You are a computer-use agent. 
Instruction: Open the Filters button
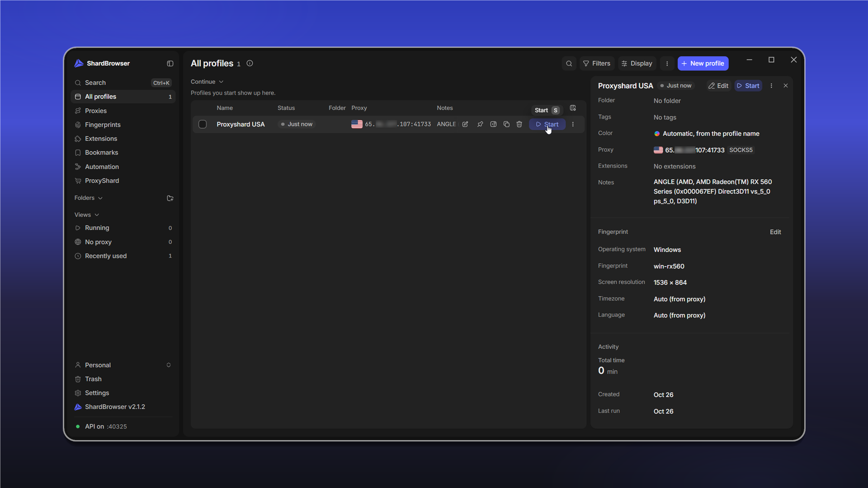pos(597,64)
